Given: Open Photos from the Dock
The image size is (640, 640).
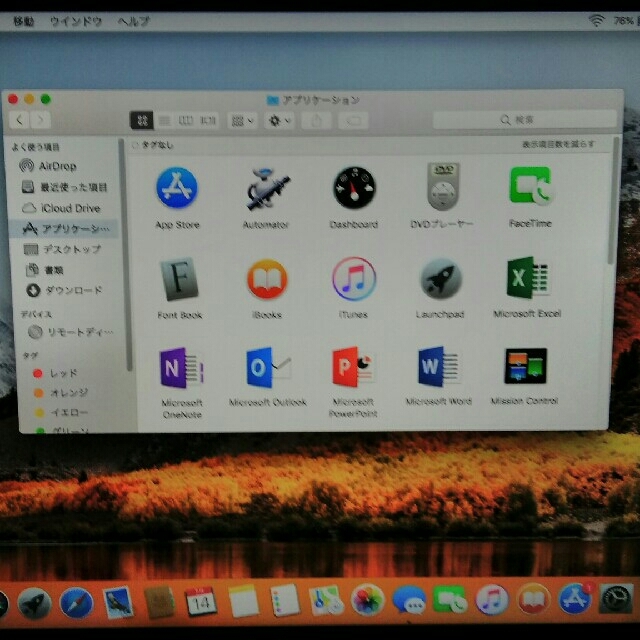Looking at the screenshot, I should point(368,600).
